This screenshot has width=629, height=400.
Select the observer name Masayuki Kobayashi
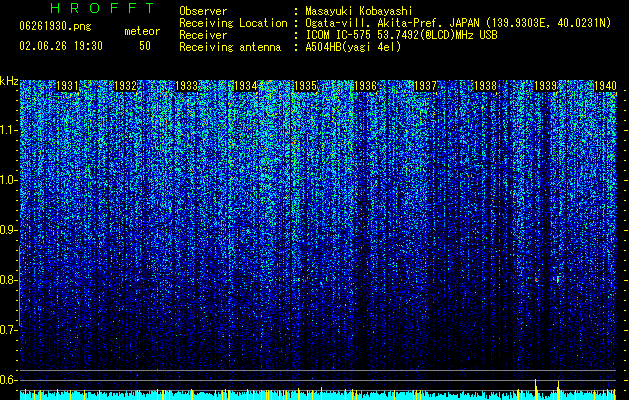[359, 11]
